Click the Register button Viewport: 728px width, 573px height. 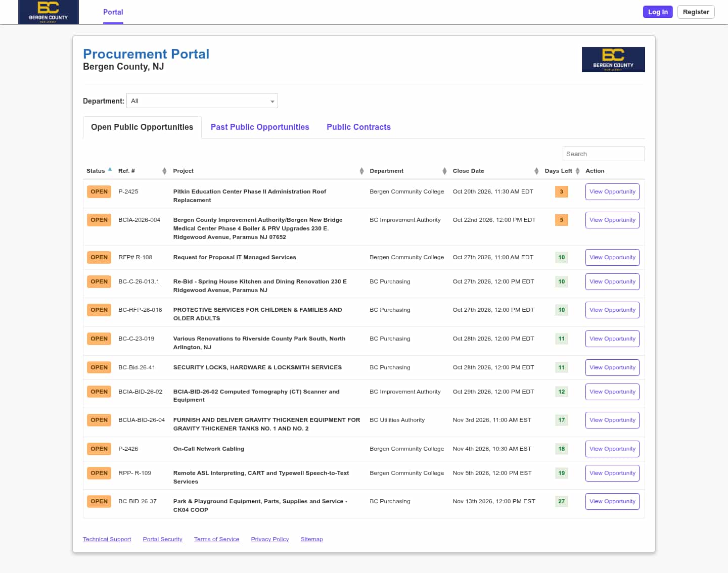click(696, 12)
